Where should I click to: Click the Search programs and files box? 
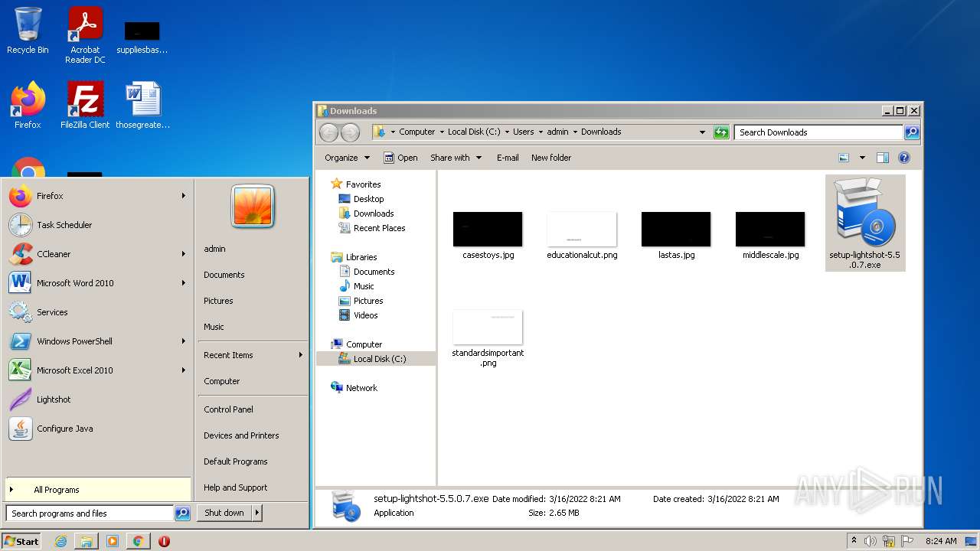[x=90, y=514]
